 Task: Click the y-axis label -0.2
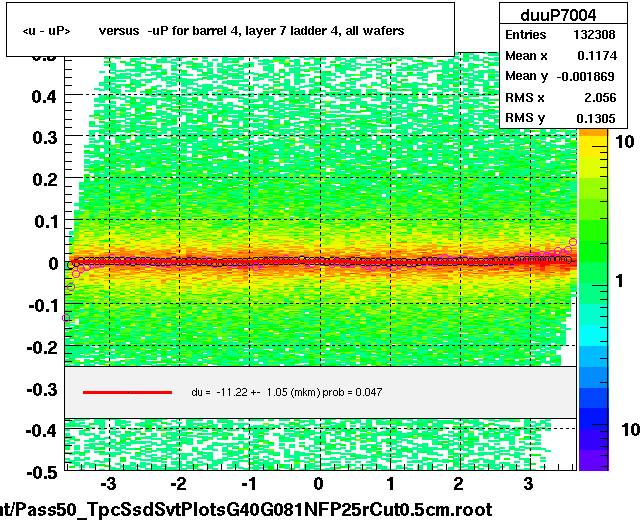pyautogui.click(x=42, y=348)
